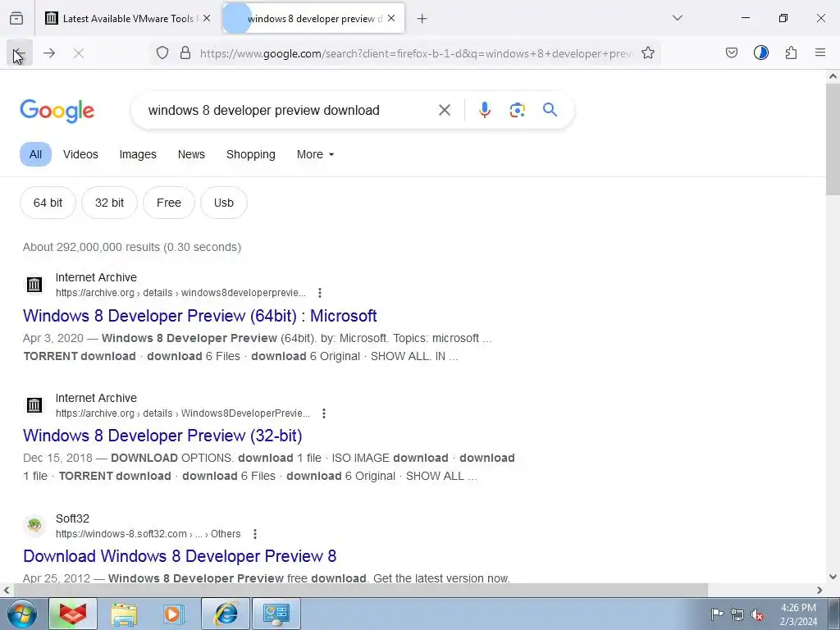Start voice search with the microphone icon
The image size is (840, 630).
tap(485, 111)
